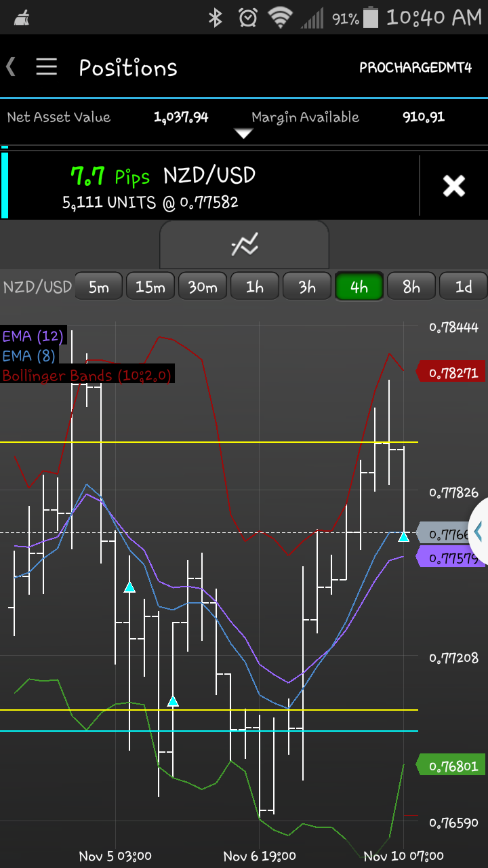Viewport: 488px width, 868px height.
Task: Tap the 10:40 AM clock
Action: (434, 18)
